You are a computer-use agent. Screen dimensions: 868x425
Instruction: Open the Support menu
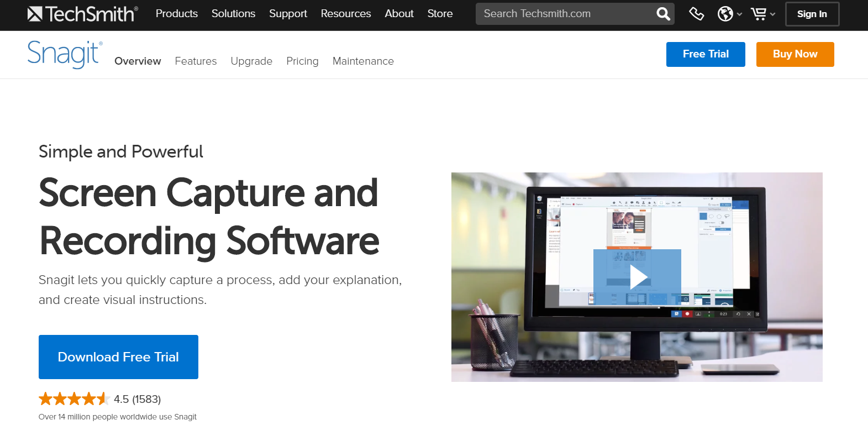pos(288,14)
